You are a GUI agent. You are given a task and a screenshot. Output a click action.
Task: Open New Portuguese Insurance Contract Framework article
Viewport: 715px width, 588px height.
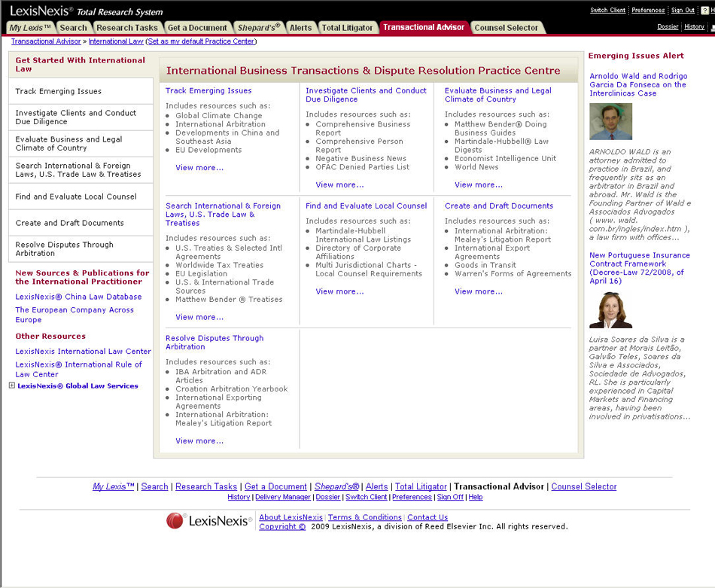click(639, 268)
